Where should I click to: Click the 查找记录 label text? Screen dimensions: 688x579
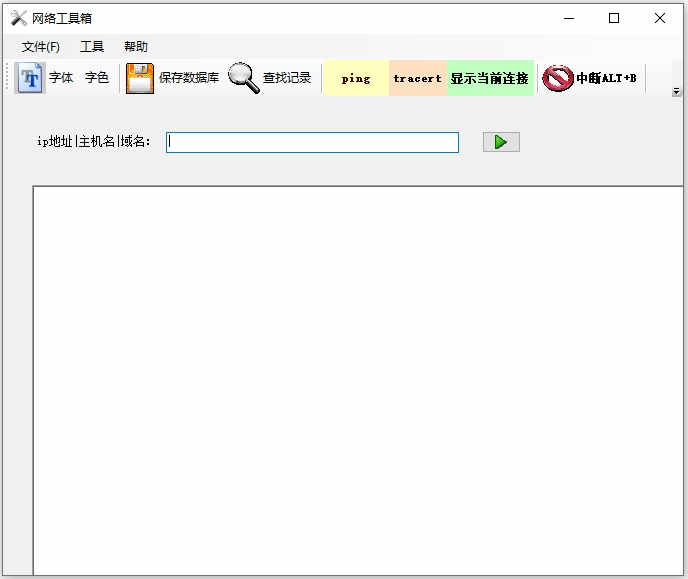[x=287, y=78]
